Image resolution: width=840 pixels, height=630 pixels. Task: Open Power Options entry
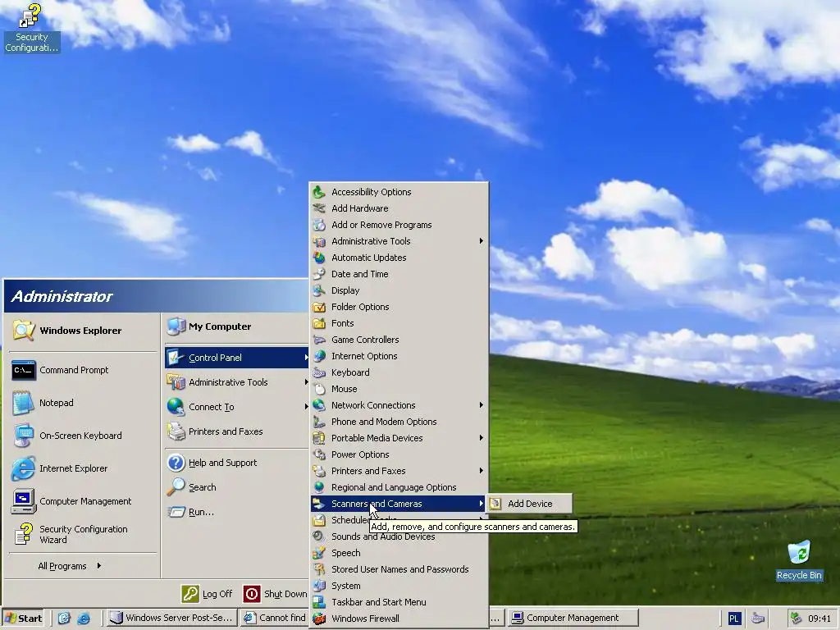[x=399, y=454]
